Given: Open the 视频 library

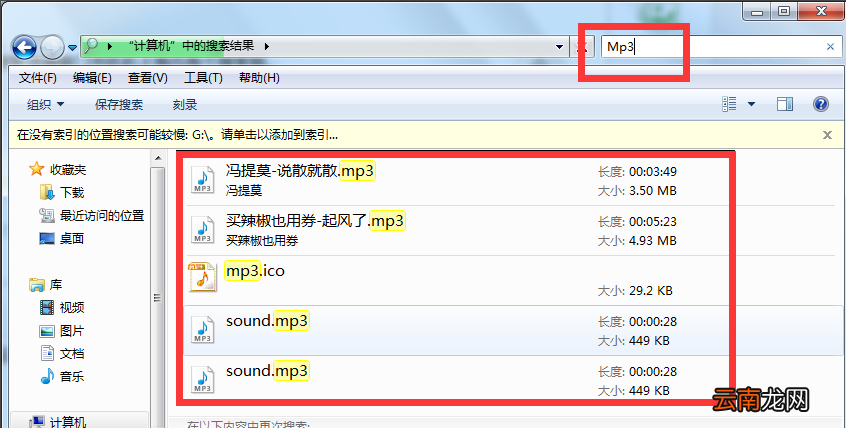Looking at the screenshot, I should point(72,307).
